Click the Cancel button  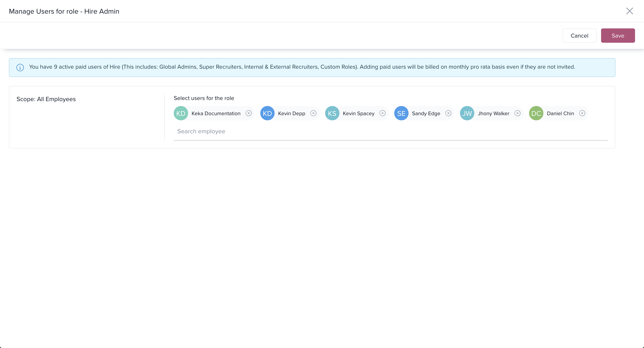point(579,36)
